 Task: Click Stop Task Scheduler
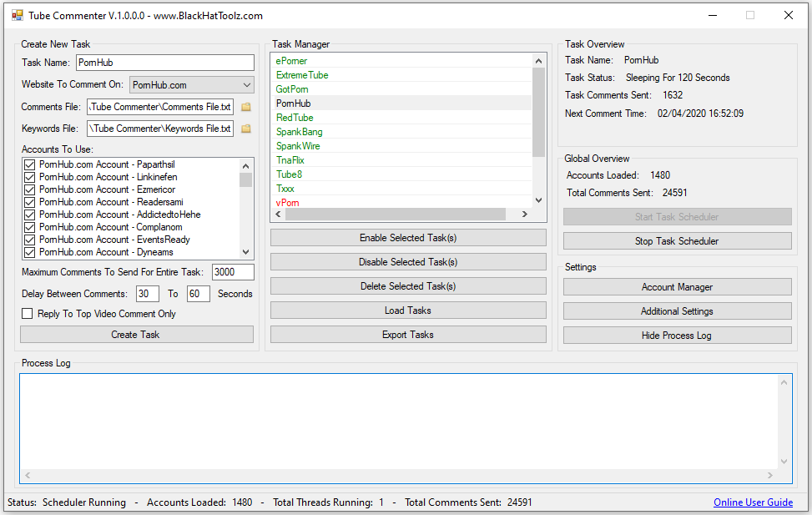point(677,241)
